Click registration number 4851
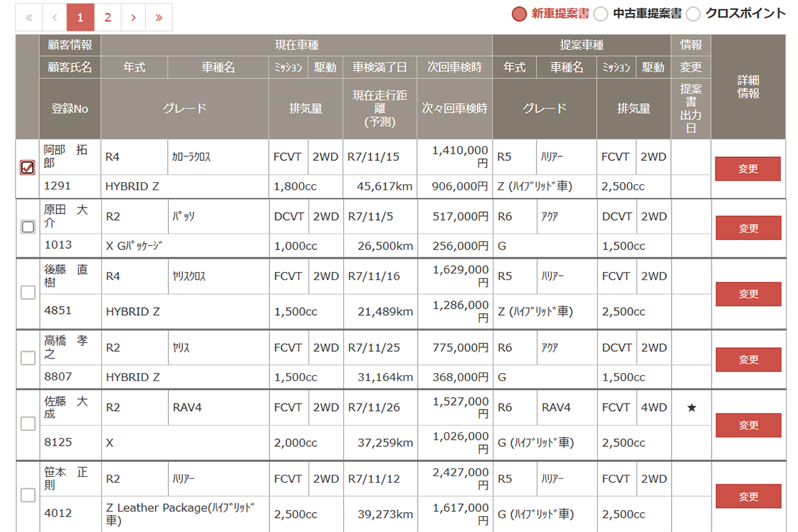798x532 pixels. pyautogui.click(x=58, y=311)
